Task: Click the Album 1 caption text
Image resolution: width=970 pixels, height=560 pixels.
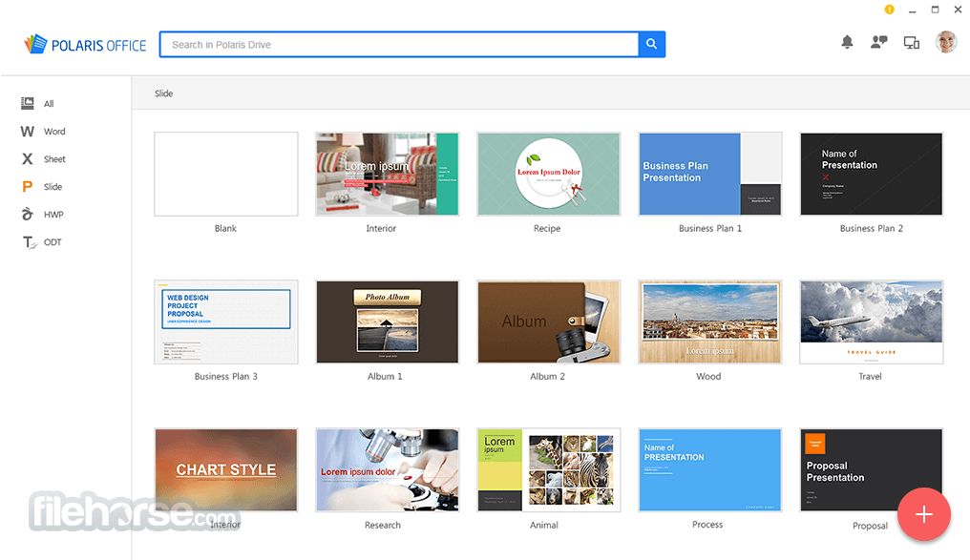Action: point(385,376)
